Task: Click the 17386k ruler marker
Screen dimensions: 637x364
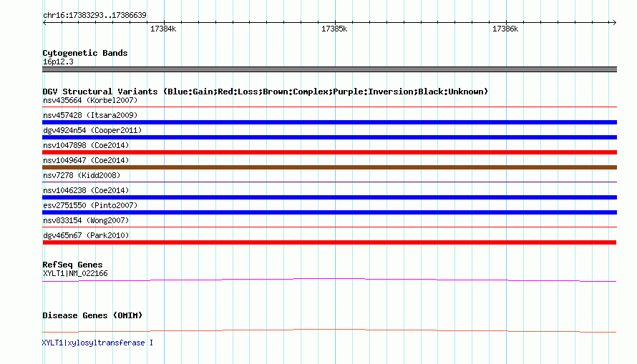Action: pyautogui.click(x=505, y=29)
